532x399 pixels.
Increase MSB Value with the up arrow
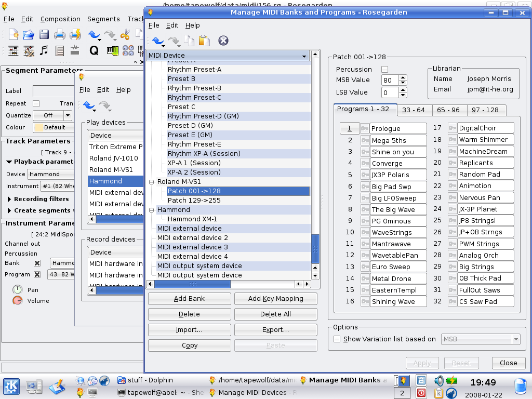pyautogui.click(x=403, y=77)
